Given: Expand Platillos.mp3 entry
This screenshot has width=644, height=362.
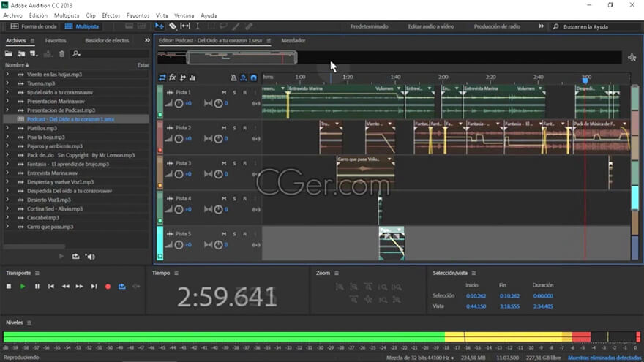Looking at the screenshot, I should pyautogui.click(x=7, y=128).
